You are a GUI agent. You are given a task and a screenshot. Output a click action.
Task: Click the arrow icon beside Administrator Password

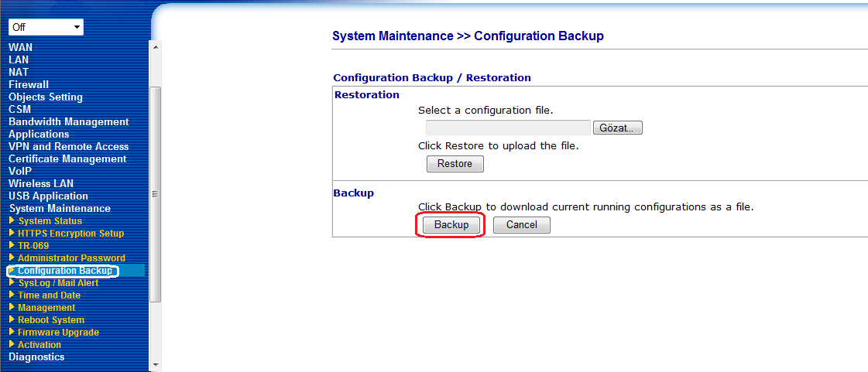point(12,258)
